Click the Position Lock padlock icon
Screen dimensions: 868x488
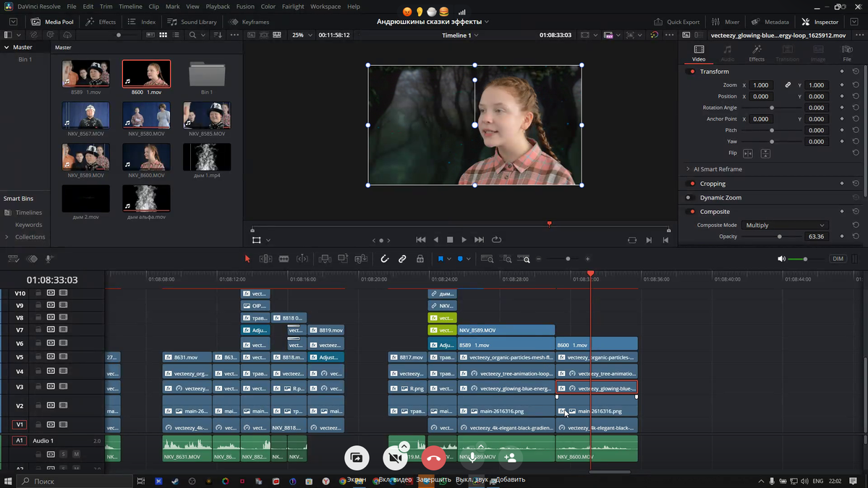(420, 259)
